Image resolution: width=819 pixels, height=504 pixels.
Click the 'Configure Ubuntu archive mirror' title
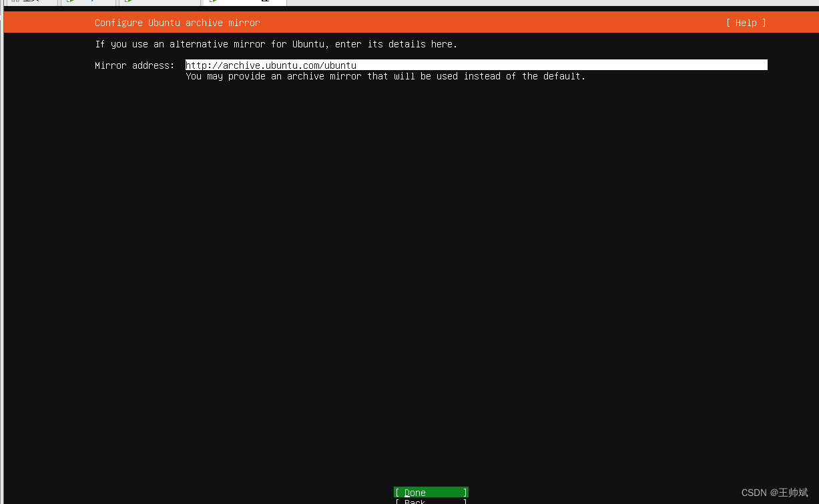[x=178, y=23]
